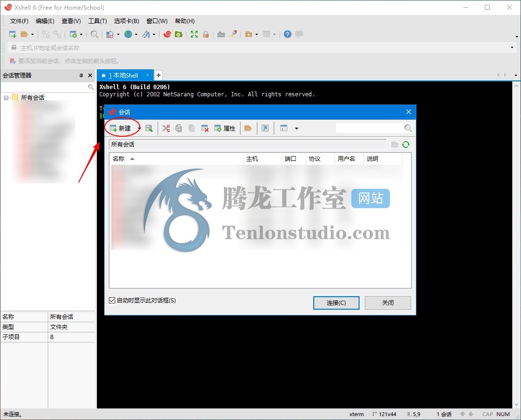The width and height of the screenshot is (521, 420).
Task: Open the dropdown arrow beside session properties icon
Action: pos(81,34)
